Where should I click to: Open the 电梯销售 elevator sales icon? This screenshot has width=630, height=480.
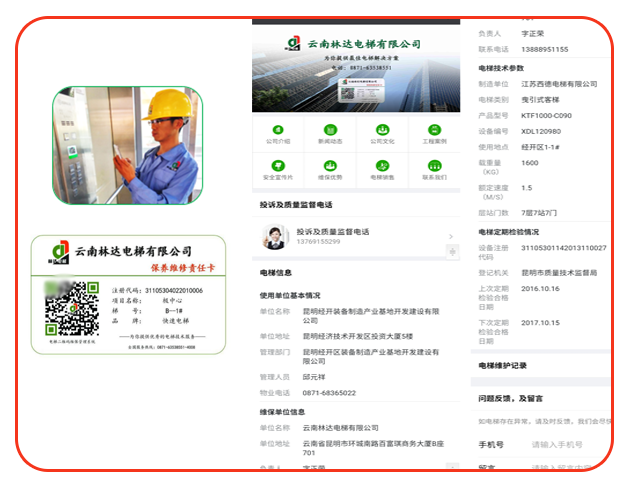pos(382,168)
